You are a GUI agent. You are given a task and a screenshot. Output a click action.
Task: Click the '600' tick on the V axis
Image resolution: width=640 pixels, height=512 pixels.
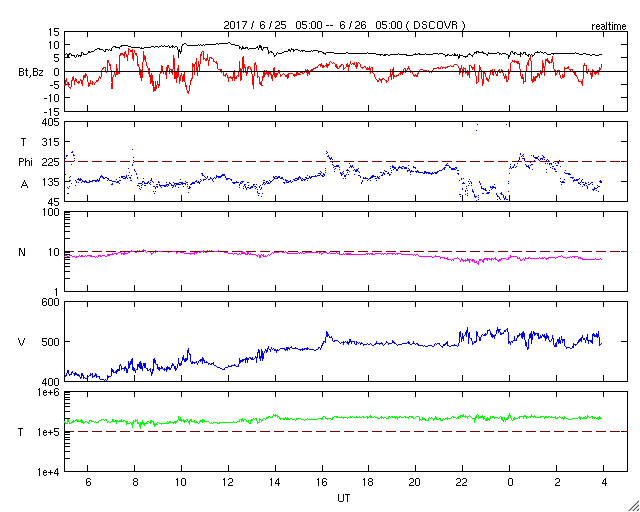(51, 302)
